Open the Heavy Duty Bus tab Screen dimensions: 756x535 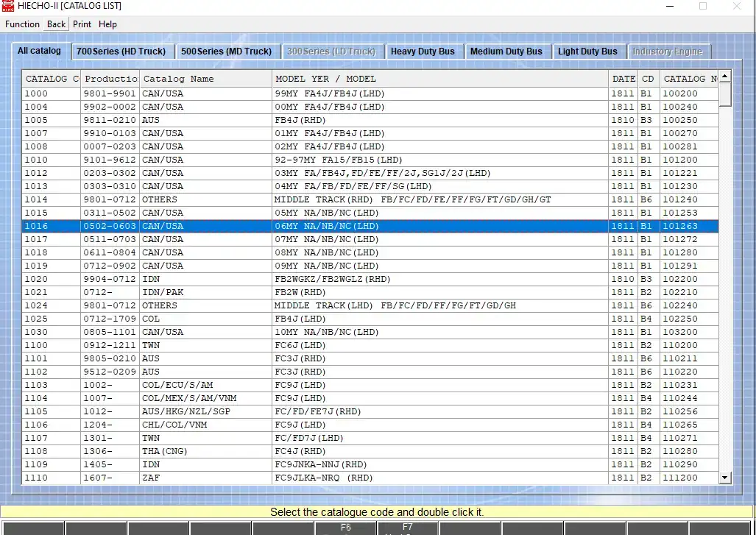click(423, 51)
